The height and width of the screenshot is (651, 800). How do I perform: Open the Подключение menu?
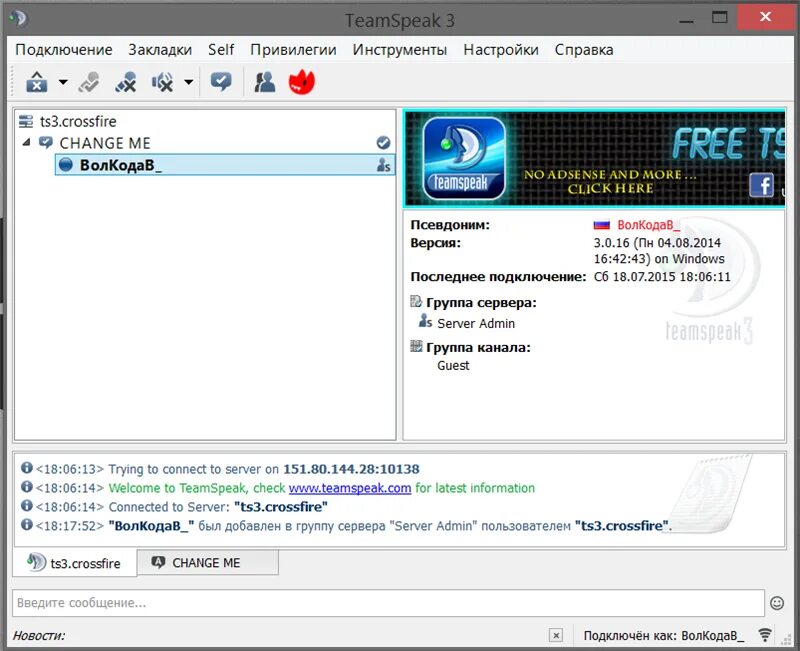[x=64, y=49]
